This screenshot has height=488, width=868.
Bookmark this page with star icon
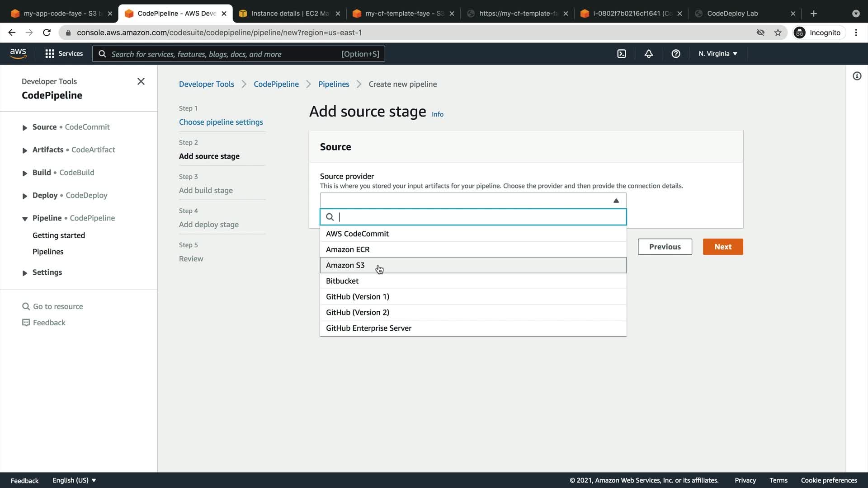click(x=778, y=33)
